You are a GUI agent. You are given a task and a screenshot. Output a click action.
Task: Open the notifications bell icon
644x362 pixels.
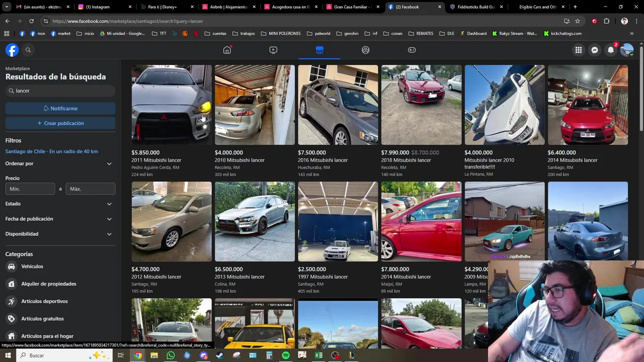pos(611,50)
